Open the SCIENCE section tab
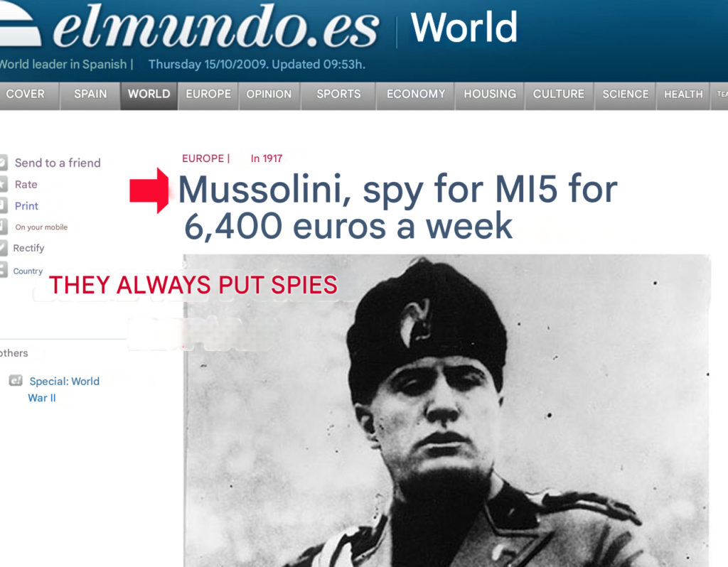 pyautogui.click(x=625, y=94)
